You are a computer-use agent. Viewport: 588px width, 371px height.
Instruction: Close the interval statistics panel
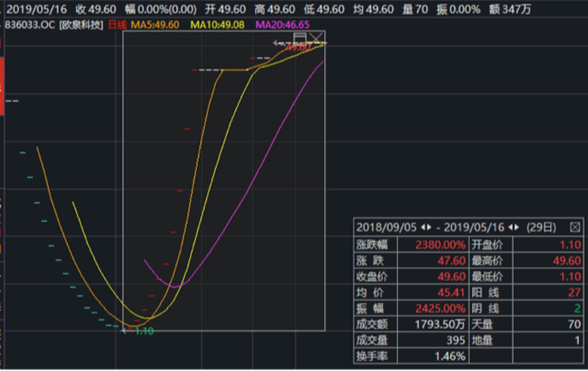pyautogui.click(x=575, y=227)
